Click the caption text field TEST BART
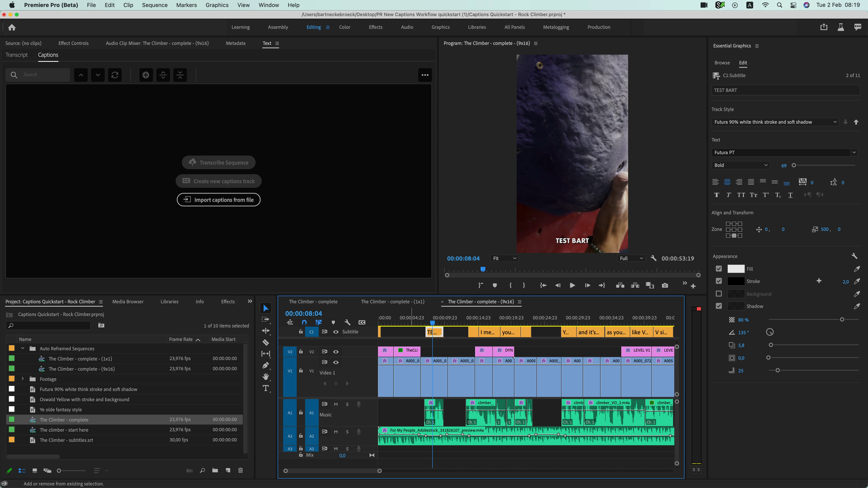This screenshot has height=488, width=868. click(x=785, y=90)
